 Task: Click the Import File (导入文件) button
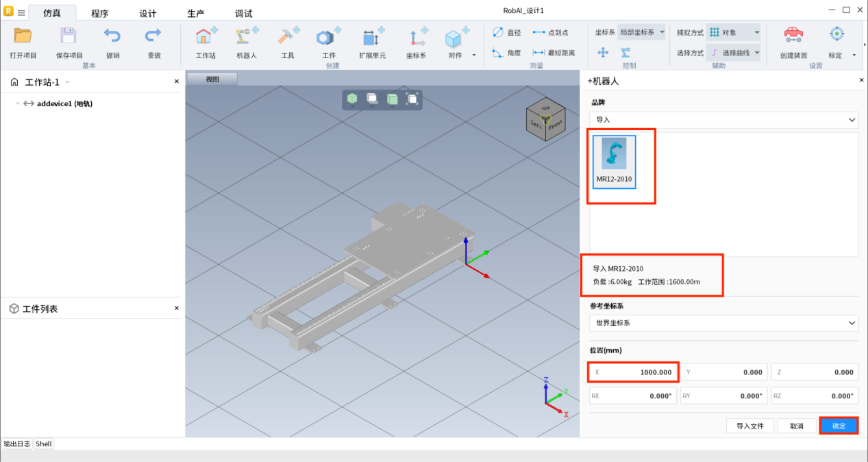pyautogui.click(x=750, y=426)
